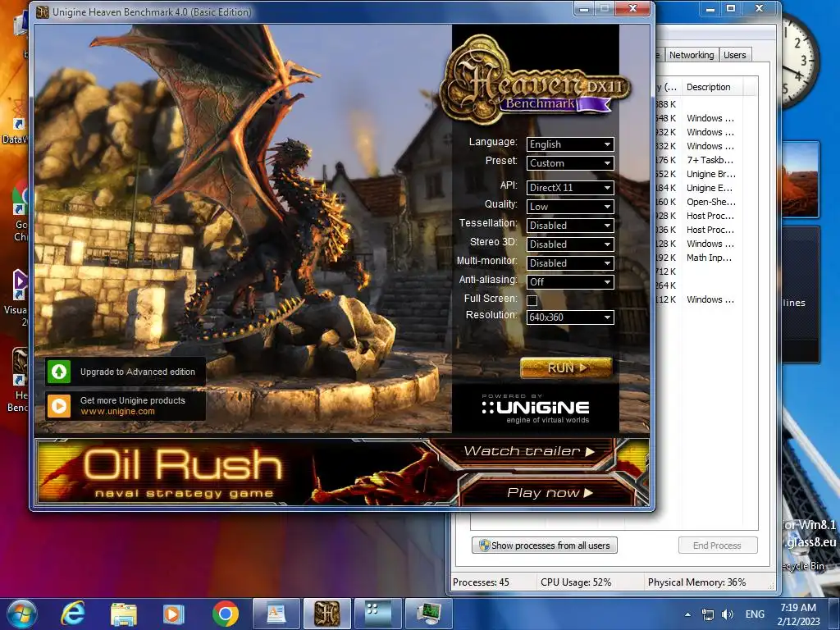
Task: Open the volume speaker tray icon
Action: 728,614
